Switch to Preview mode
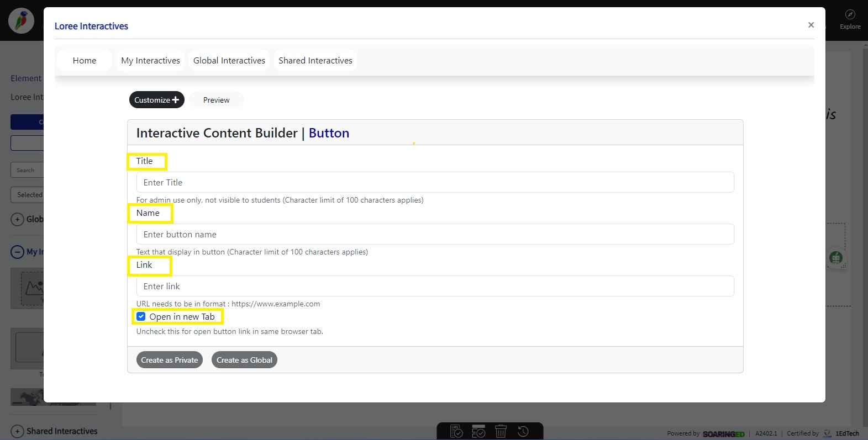This screenshot has width=868, height=440. [216, 100]
